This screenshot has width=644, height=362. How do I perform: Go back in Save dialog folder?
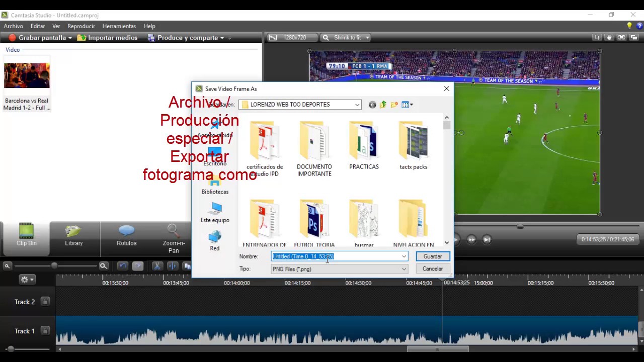(372, 105)
